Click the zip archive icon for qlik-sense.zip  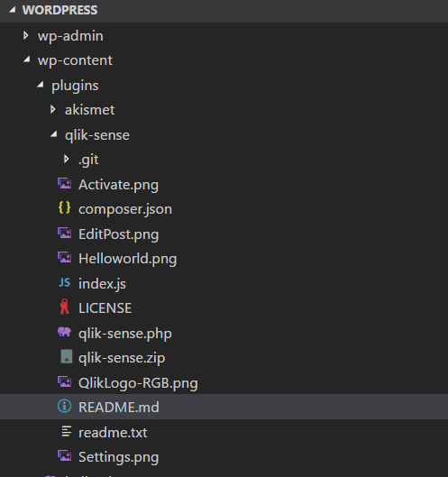(67, 356)
